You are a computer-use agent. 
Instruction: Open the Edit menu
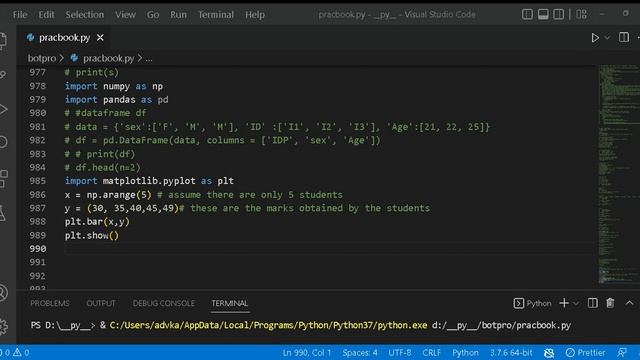click(x=46, y=15)
